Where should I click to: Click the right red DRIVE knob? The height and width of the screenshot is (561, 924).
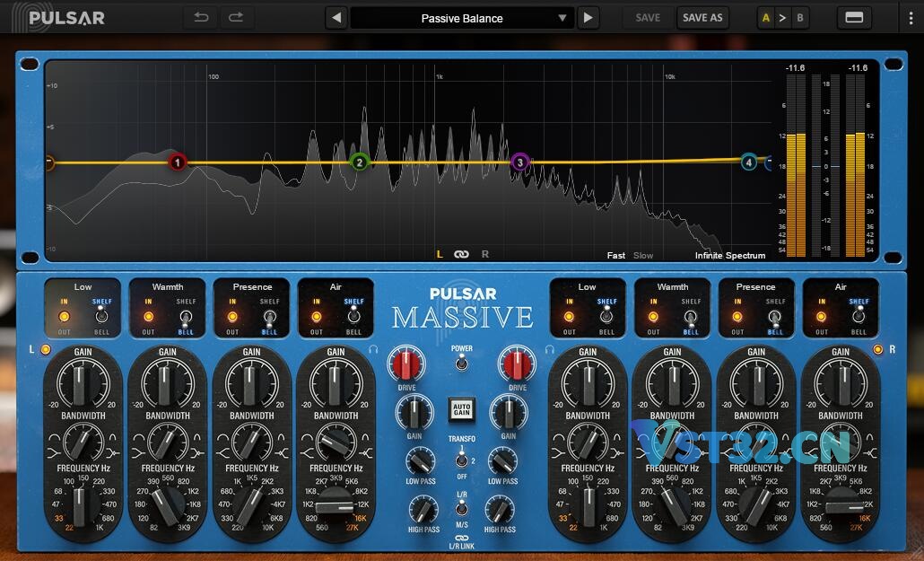[518, 364]
